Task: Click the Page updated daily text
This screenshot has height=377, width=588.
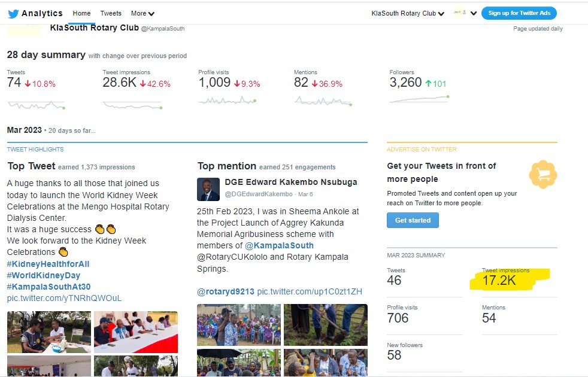Action: tap(538, 29)
